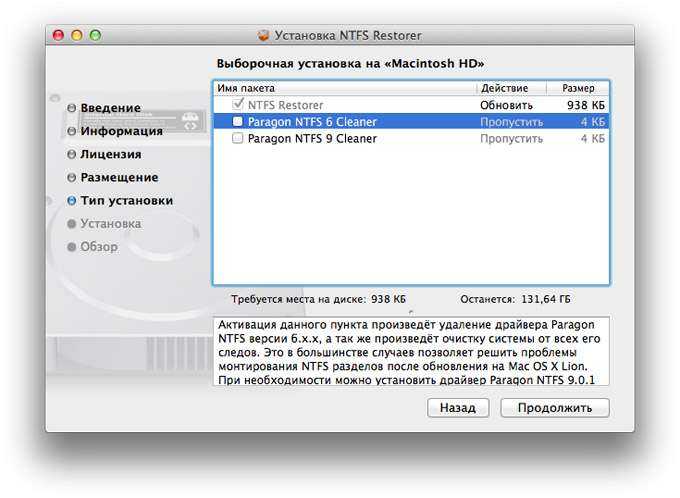The image size is (680, 498).
Task: Click the Назад button
Action: pos(458,408)
